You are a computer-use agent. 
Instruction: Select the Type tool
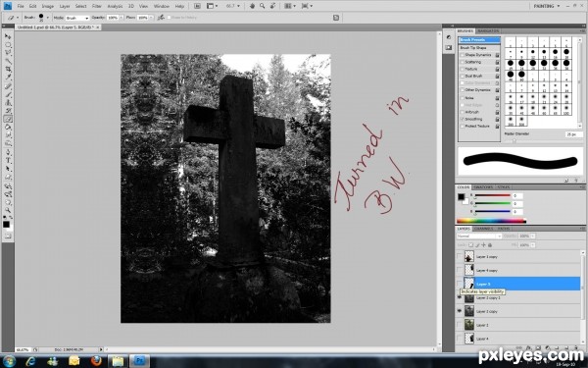point(8,160)
